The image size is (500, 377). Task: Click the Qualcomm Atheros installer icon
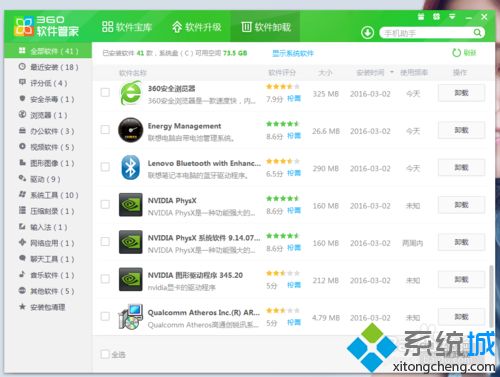131,317
